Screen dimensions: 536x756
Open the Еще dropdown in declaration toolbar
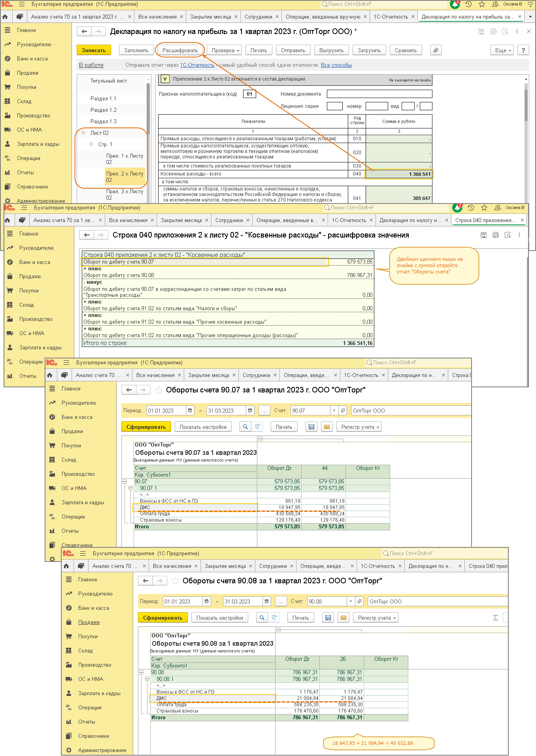coord(503,50)
